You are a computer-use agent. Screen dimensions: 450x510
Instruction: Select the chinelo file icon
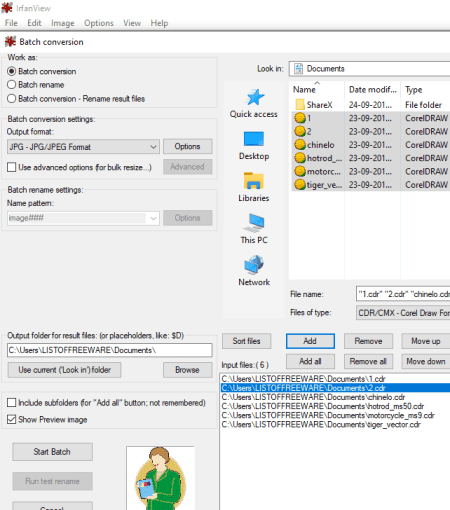(x=300, y=145)
